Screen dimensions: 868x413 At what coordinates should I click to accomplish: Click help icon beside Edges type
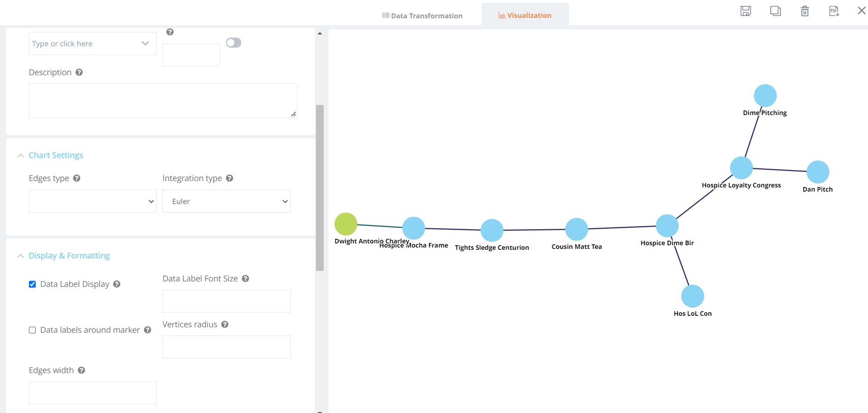pyautogui.click(x=77, y=178)
